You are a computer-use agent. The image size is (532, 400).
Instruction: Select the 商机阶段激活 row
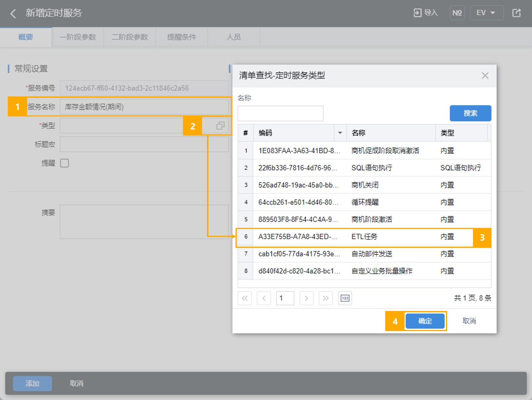click(x=364, y=220)
